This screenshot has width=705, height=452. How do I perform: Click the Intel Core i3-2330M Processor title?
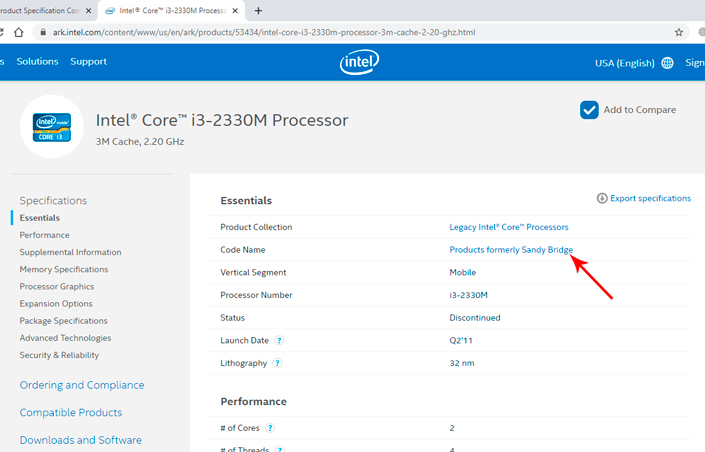(222, 120)
